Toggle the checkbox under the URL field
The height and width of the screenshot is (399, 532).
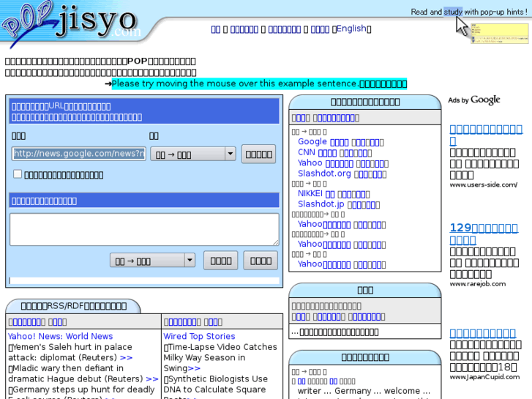(18, 174)
